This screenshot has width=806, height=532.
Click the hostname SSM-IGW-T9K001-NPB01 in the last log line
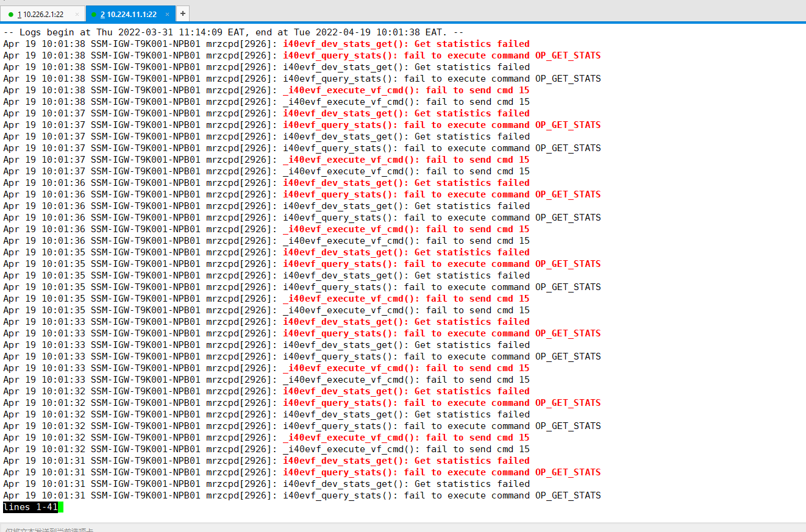(145, 495)
